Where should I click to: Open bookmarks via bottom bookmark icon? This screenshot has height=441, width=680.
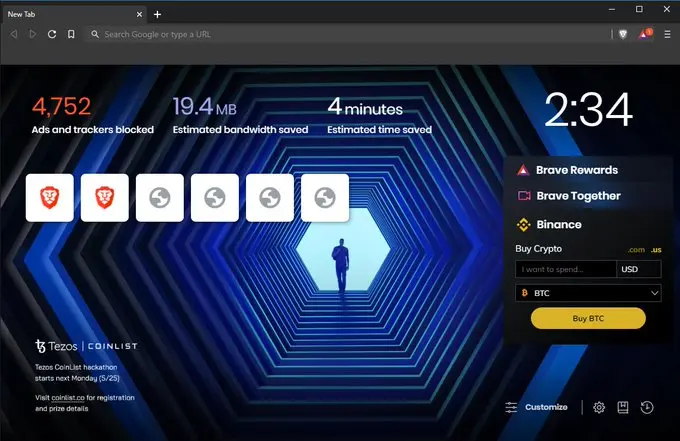623,407
